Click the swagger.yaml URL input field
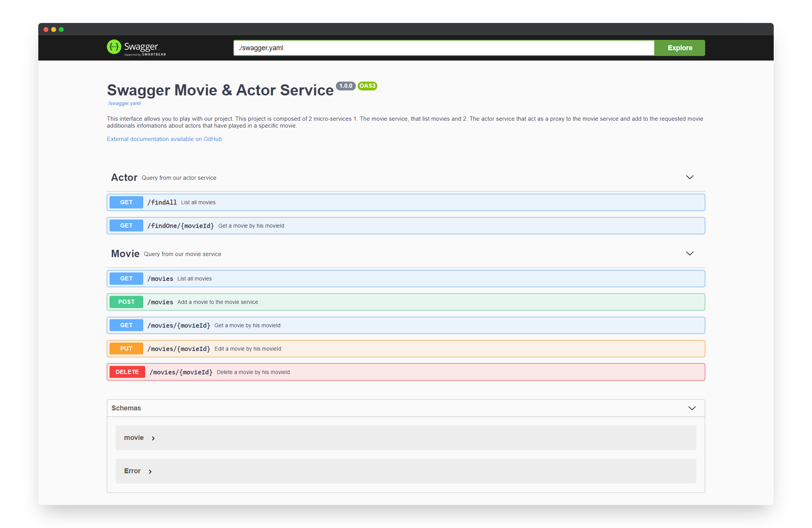The height and width of the screenshot is (528, 812). click(444, 48)
